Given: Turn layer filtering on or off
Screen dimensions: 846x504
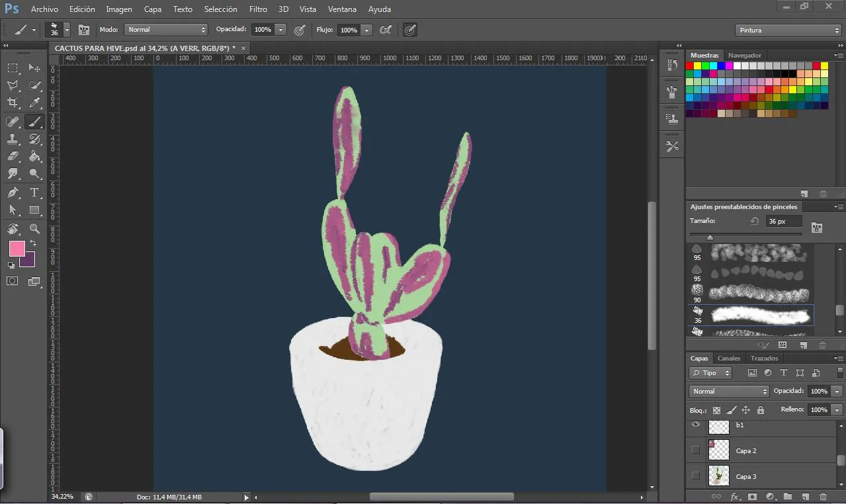Looking at the screenshot, I should pyautogui.click(x=840, y=373).
